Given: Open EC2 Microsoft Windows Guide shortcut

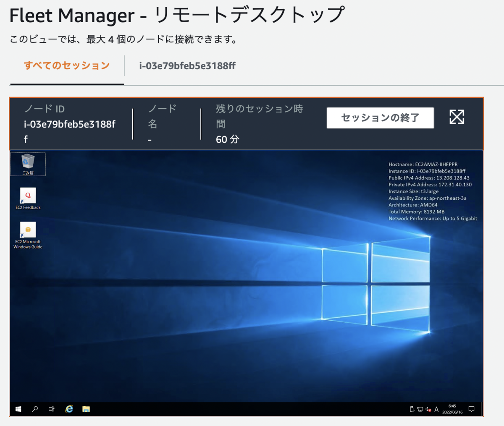Looking at the screenshot, I should click(28, 235).
